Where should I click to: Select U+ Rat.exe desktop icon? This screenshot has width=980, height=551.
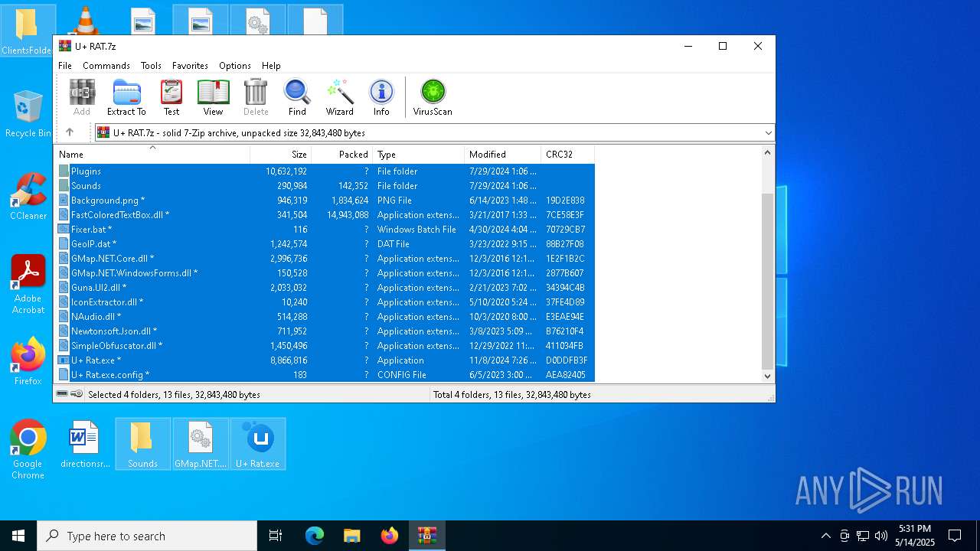tap(258, 444)
